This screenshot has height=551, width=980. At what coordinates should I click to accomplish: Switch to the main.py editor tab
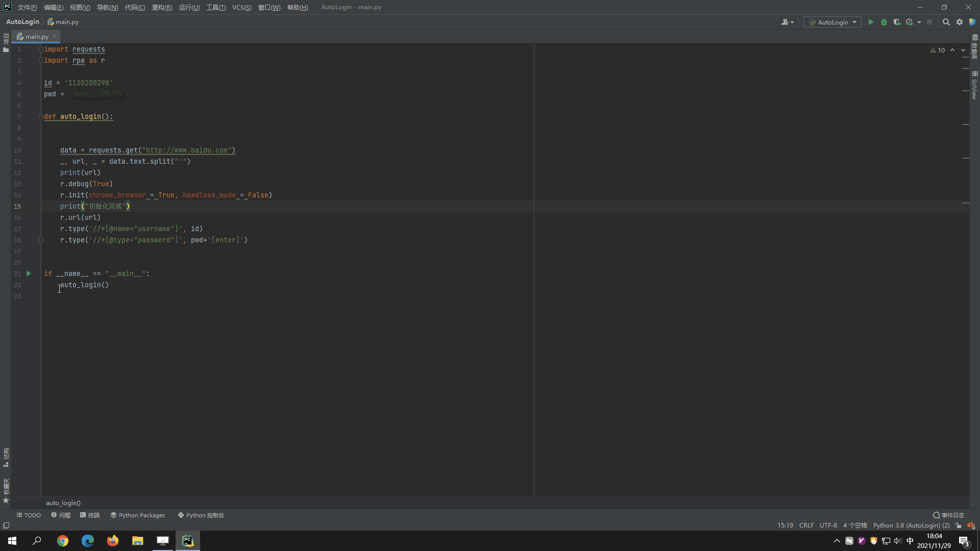point(36,36)
